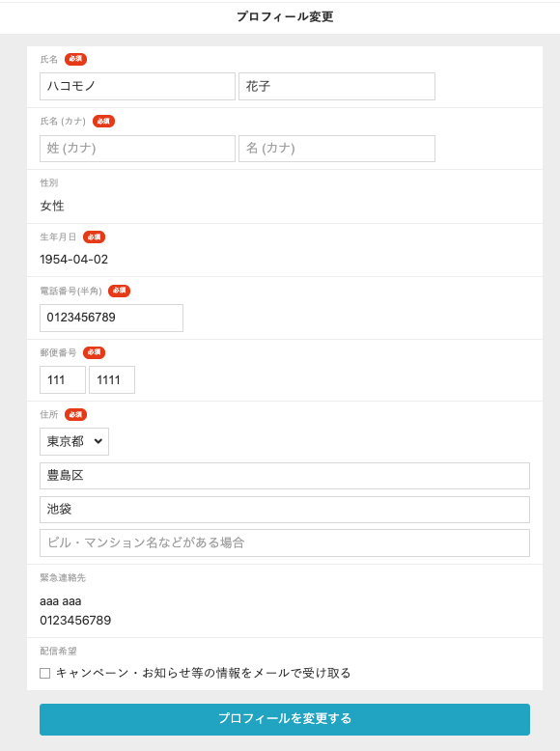Select the second postal code box 1111
This screenshot has height=751, width=560.
(112, 379)
